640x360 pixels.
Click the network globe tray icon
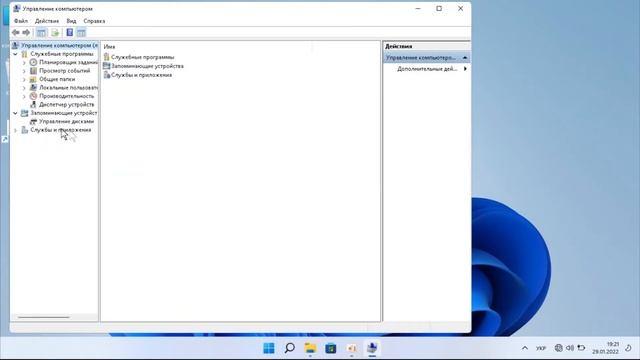pyautogui.click(x=558, y=348)
